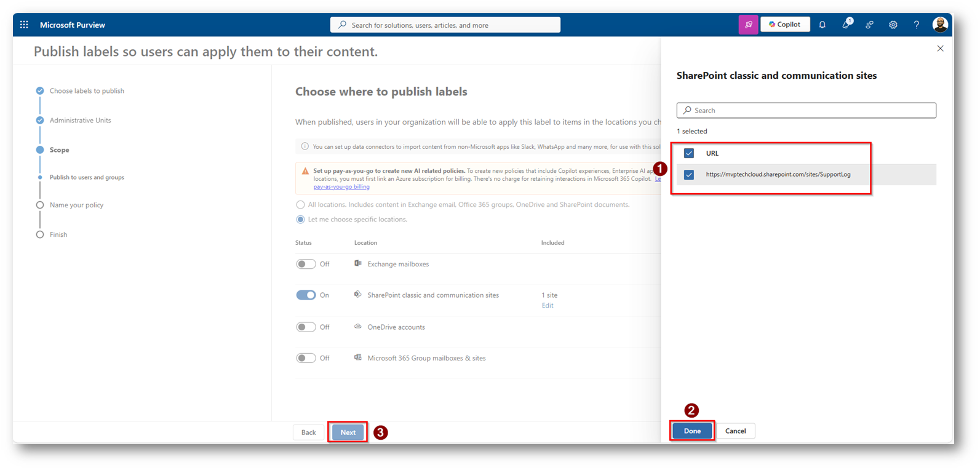
Task: Click the pay-as-you-go warning triangle icon
Action: coord(305,171)
